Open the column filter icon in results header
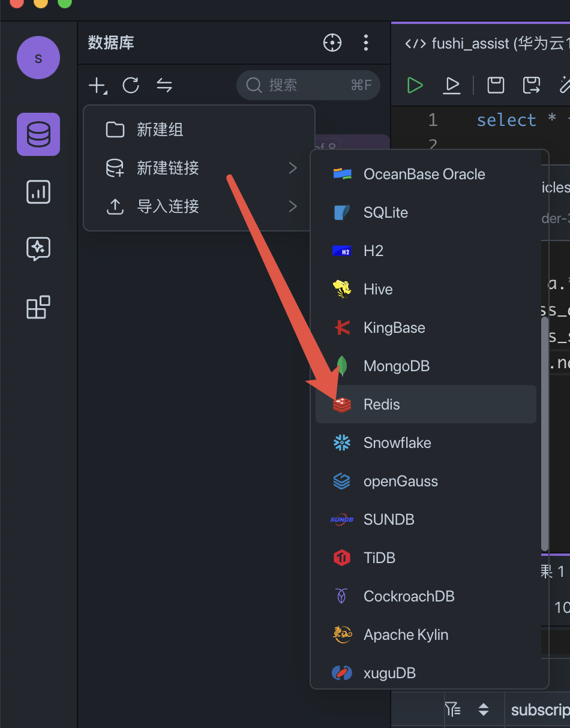Image resolution: width=570 pixels, height=728 pixels. (453, 710)
